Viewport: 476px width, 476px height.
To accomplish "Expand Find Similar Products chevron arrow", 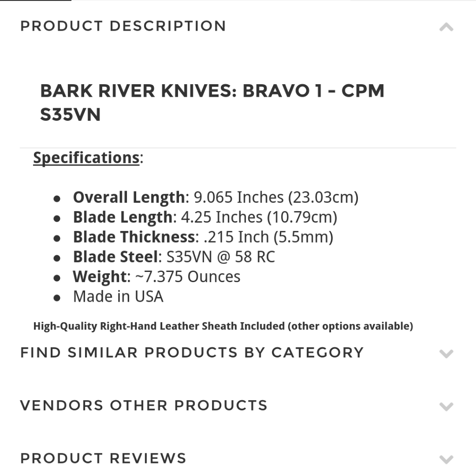I will click(446, 354).
